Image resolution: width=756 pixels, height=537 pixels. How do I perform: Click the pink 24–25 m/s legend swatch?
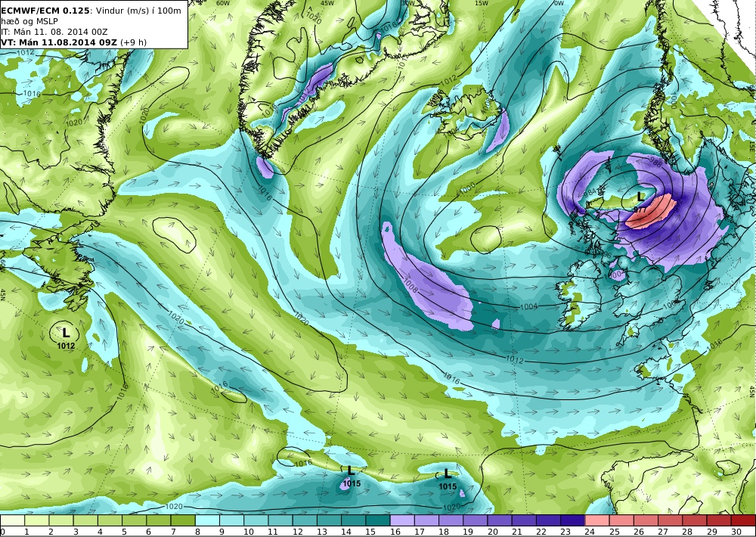coord(597,520)
